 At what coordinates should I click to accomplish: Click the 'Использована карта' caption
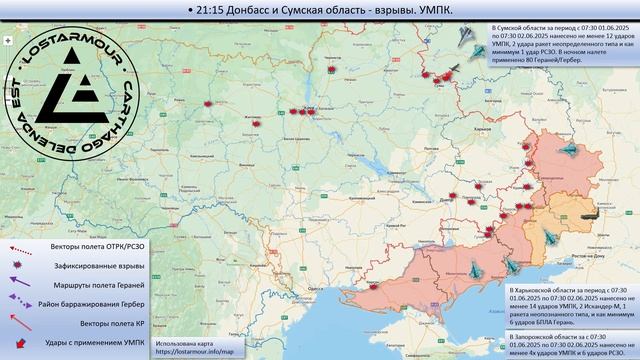click(184, 344)
